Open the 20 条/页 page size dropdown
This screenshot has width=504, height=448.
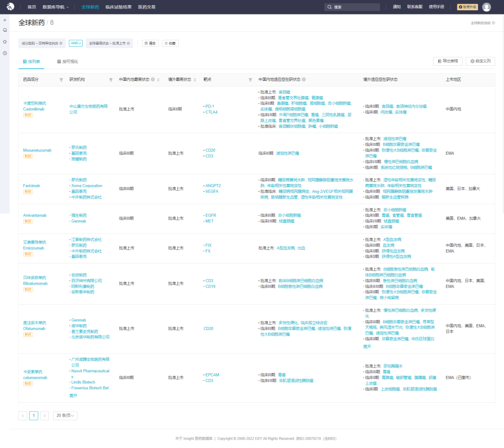pos(65,415)
